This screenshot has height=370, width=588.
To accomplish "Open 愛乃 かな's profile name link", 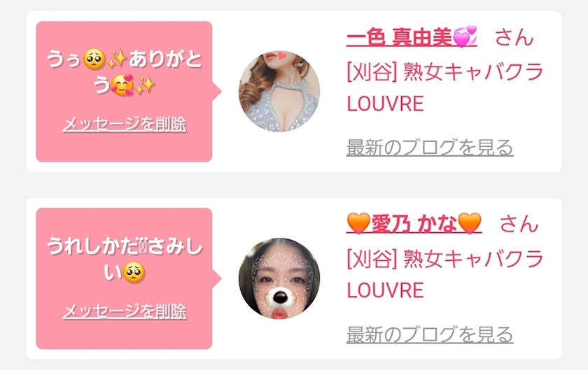I will [414, 223].
